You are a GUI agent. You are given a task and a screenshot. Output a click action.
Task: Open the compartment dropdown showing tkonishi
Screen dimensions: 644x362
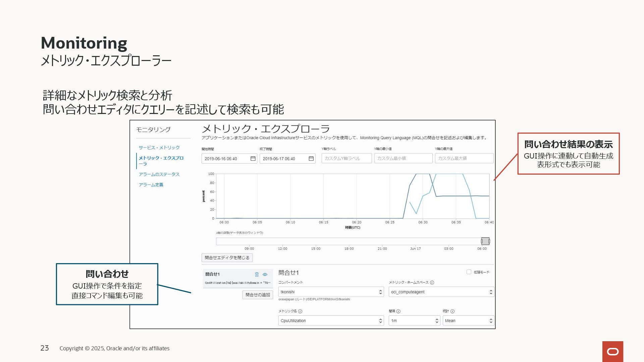[x=331, y=292]
